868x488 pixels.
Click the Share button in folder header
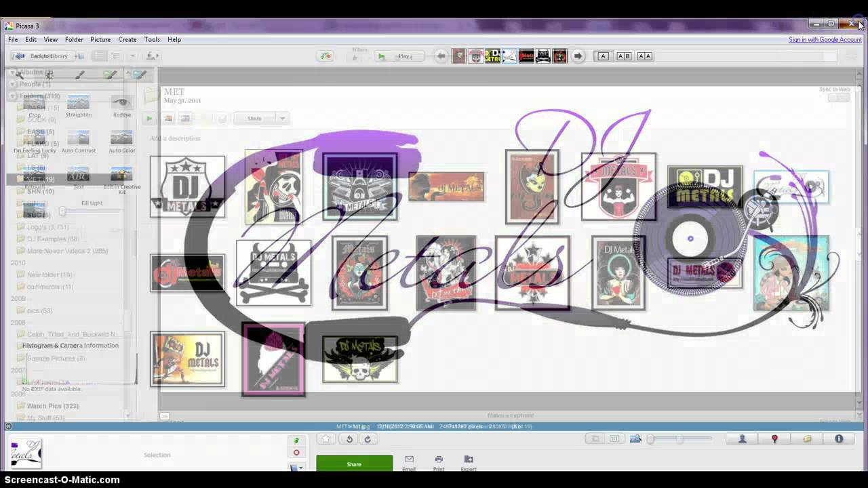pyautogui.click(x=254, y=119)
